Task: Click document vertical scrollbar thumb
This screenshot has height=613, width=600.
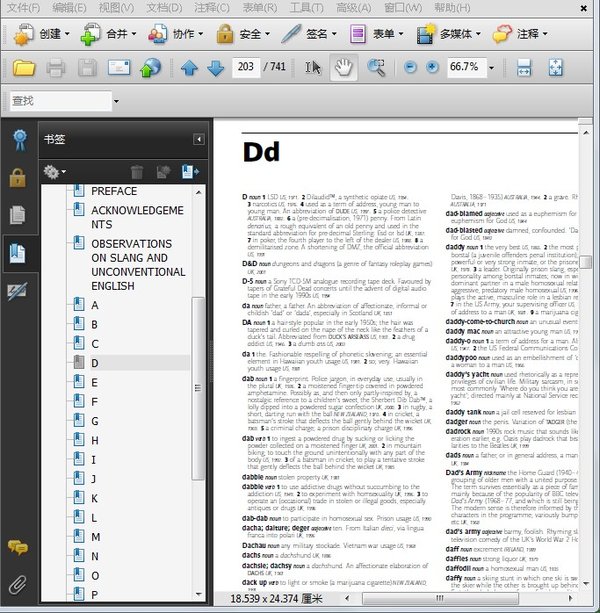Action: [586, 262]
